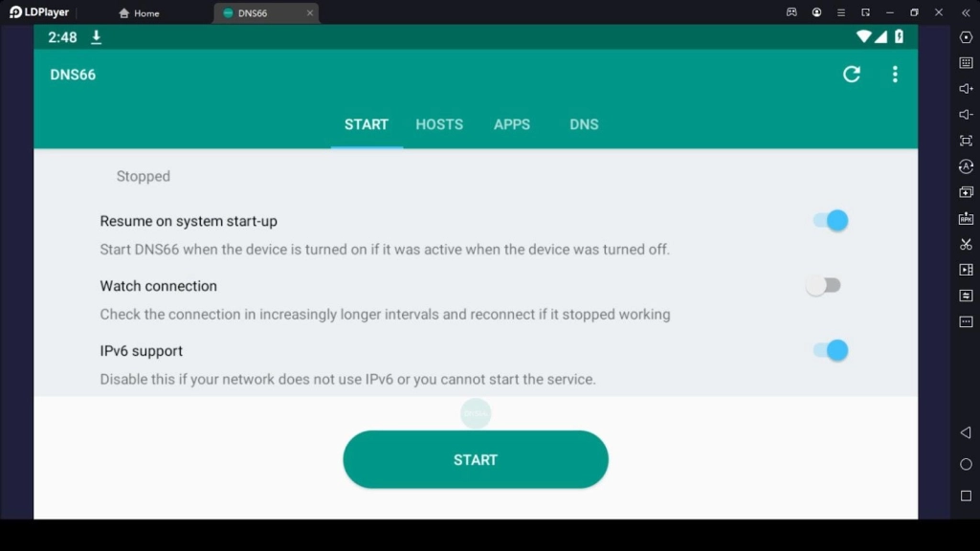Screen dimensions: 980x551
Task: Open LDPlayer settings hexagon icon
Action: click(966, 37)
